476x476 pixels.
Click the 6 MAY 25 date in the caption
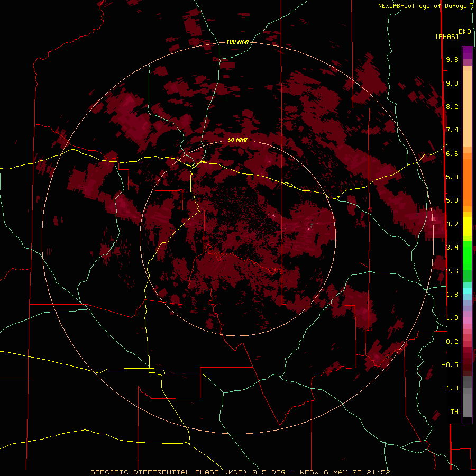tap(342, 472)
